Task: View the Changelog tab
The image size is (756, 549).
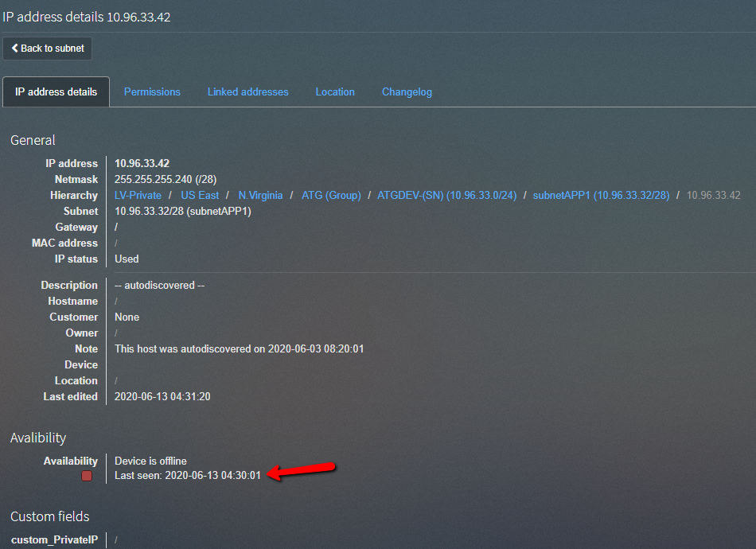Action: (407, 91)
